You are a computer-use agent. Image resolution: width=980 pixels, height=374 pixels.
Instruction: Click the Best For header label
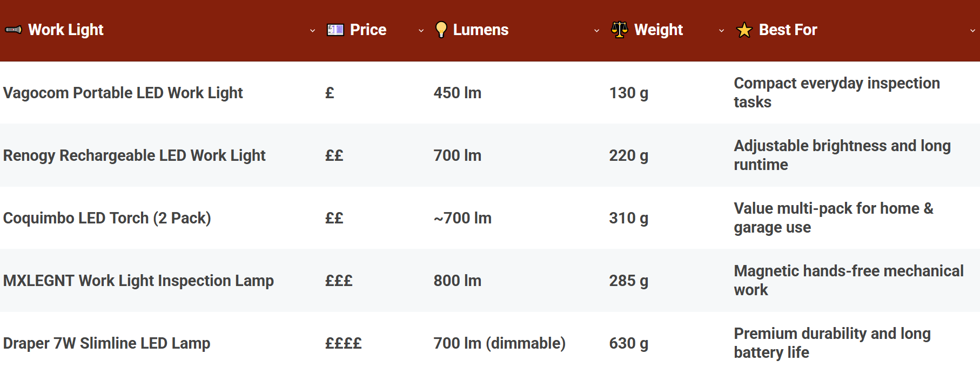(x=788, y=30)
